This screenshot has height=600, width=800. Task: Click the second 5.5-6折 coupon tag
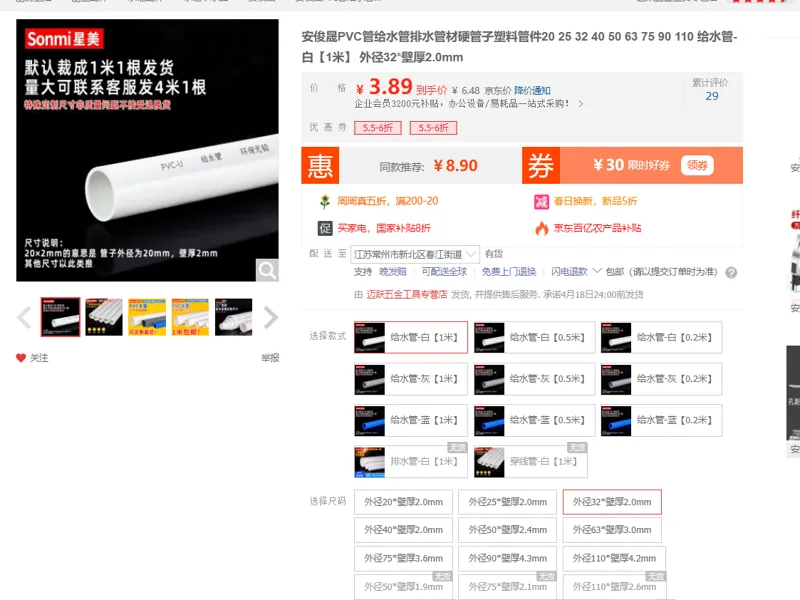433,128
